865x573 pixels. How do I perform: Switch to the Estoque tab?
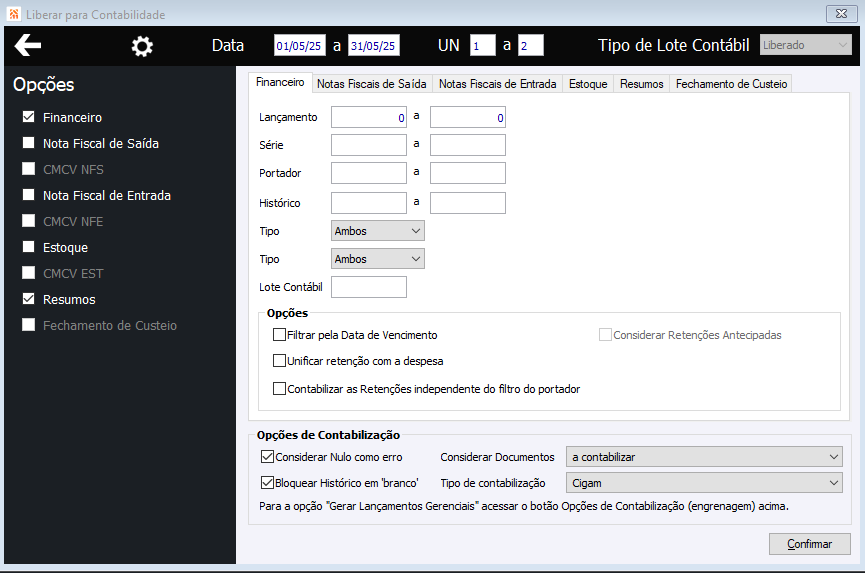(x=588, y=84)
